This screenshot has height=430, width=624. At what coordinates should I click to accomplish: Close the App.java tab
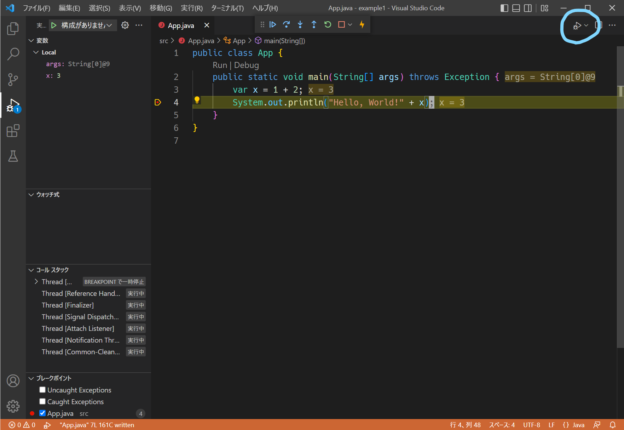coord(207,25)
